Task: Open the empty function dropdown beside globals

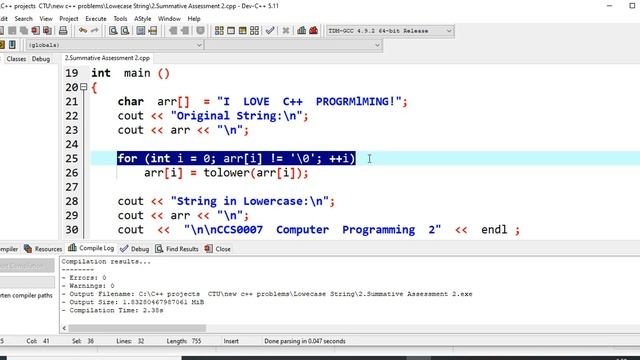Action: point(293,45)
